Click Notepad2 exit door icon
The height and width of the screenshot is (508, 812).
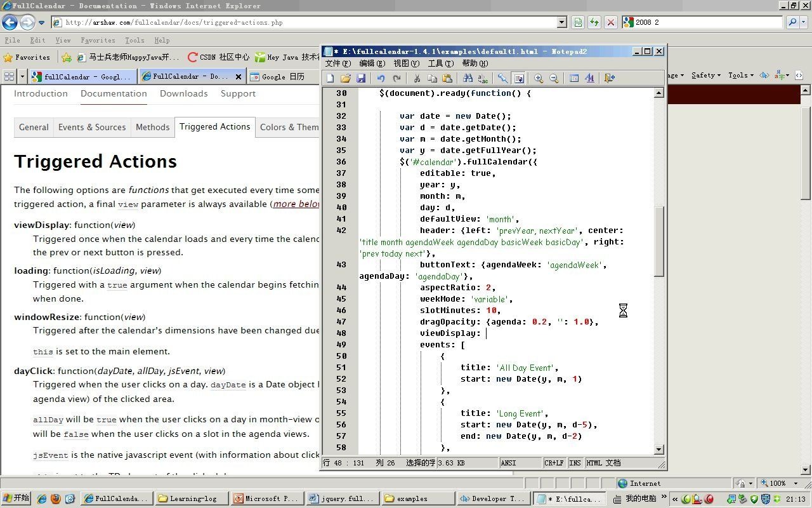point(610,78)
